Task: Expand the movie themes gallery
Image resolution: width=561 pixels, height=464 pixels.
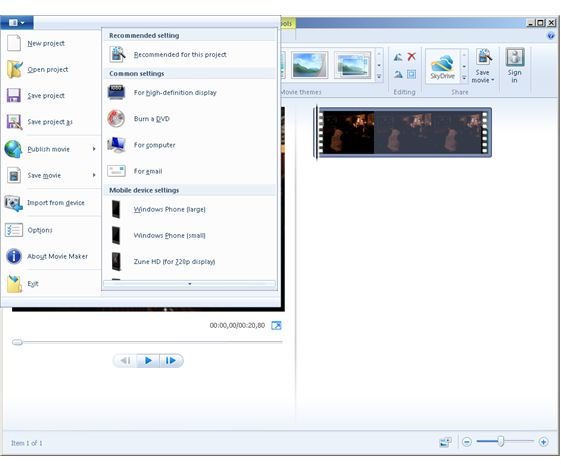Action: [x=379, y=77]
